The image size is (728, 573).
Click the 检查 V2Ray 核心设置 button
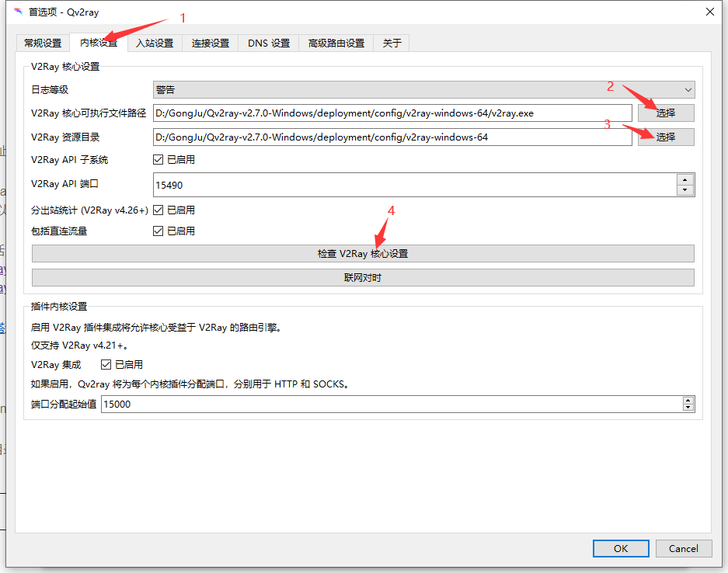pyautogui.click(x=363, y=254)
